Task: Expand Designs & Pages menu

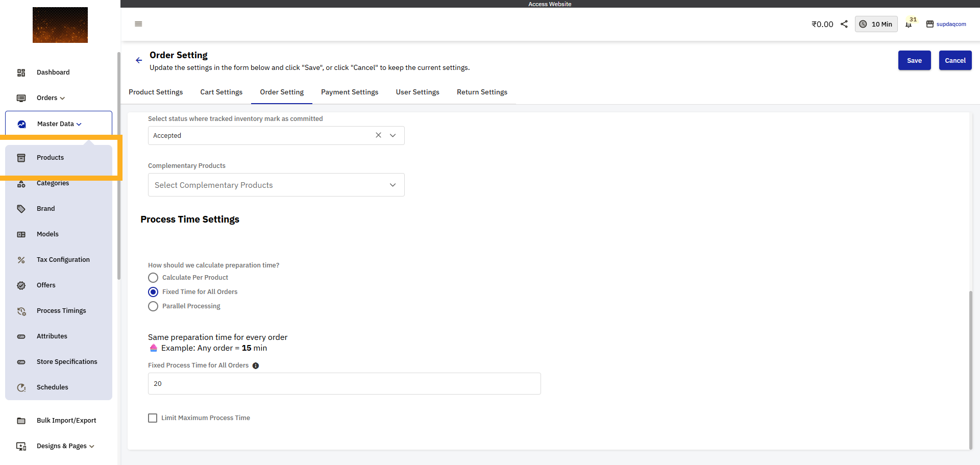Action: click(x=65, y=446)
